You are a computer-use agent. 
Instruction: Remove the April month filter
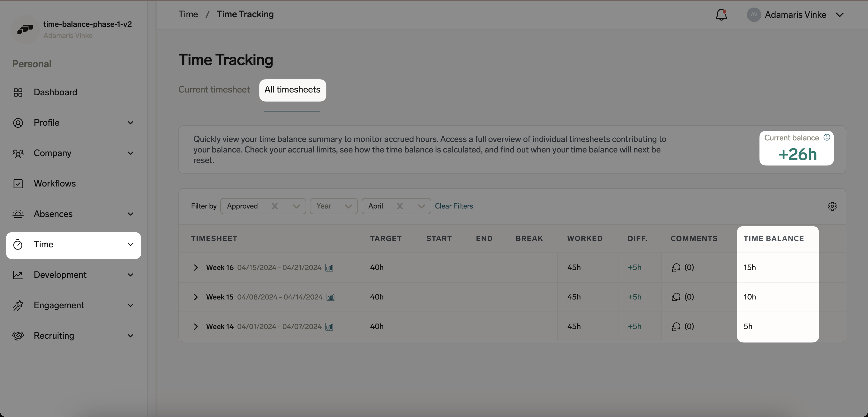point(400,206)
